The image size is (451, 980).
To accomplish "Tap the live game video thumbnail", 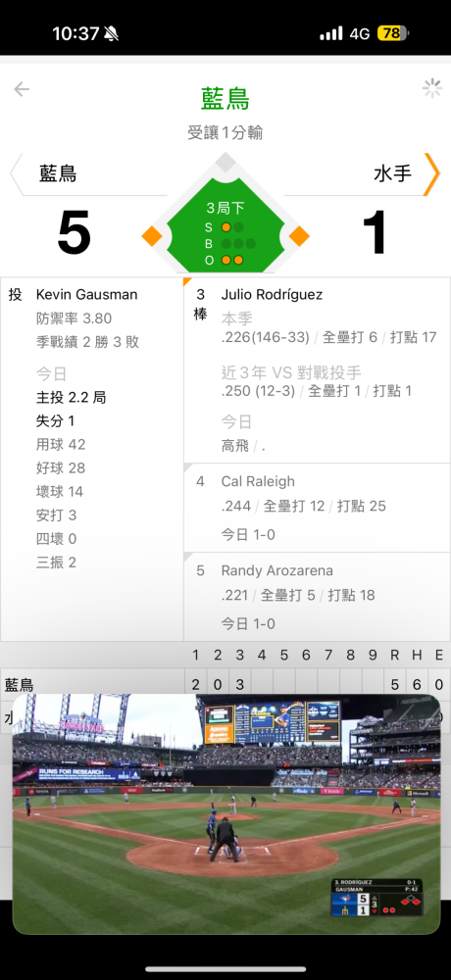I will click(226, 813).
